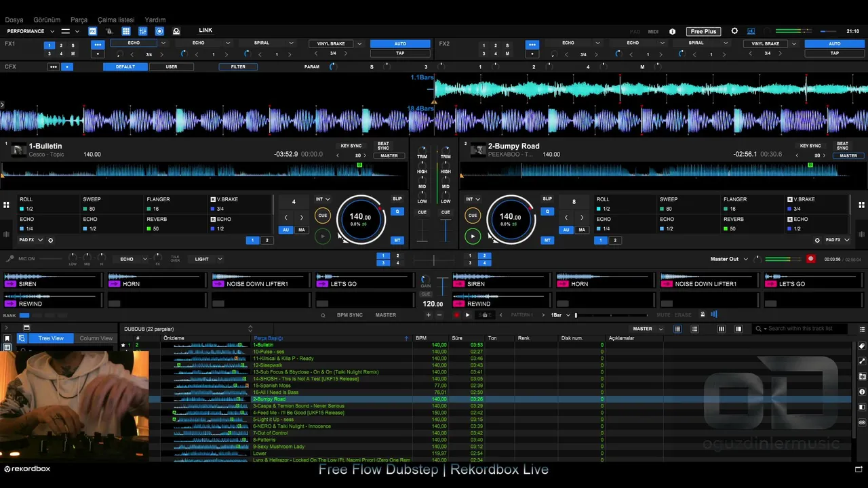
Task: Open the Görünüm menu
Action: pyautogui.click(x=47, y=20)
